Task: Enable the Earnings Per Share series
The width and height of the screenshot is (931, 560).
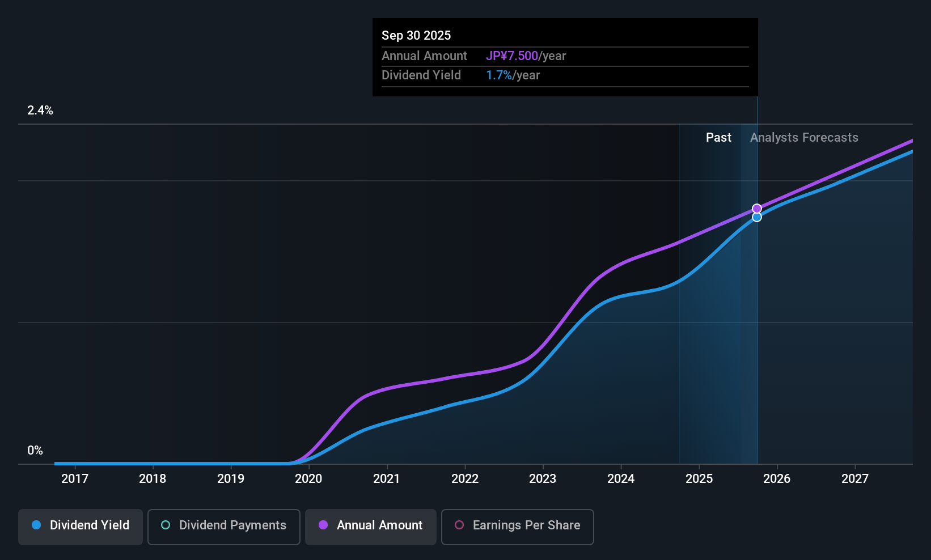Action: [x=518, y=527]
